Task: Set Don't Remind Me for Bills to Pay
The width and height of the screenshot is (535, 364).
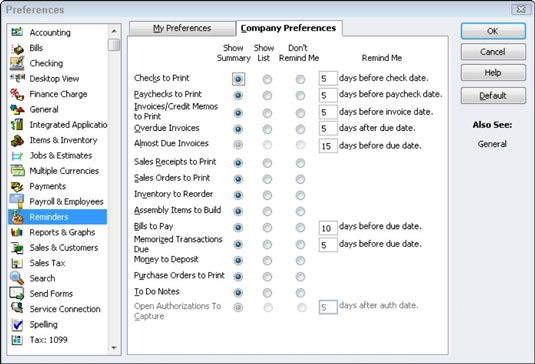Action: 300,228
